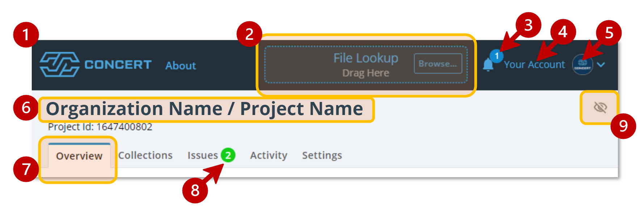Open notifications via the bell icon

click(x=488, y=65)
